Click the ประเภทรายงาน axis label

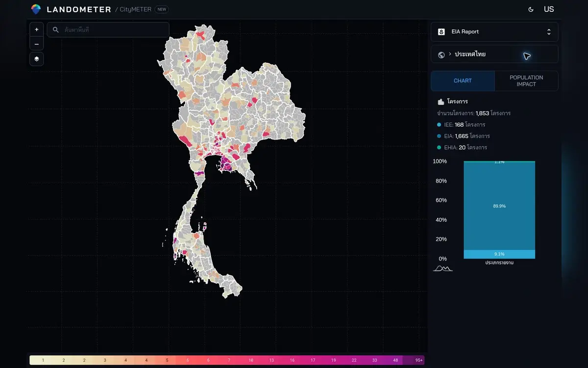point(499,263)
